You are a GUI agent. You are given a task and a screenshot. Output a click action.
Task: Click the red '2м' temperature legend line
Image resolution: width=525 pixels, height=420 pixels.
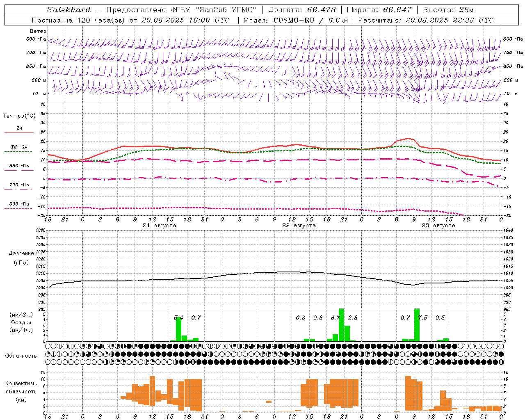tap(19, 132)
